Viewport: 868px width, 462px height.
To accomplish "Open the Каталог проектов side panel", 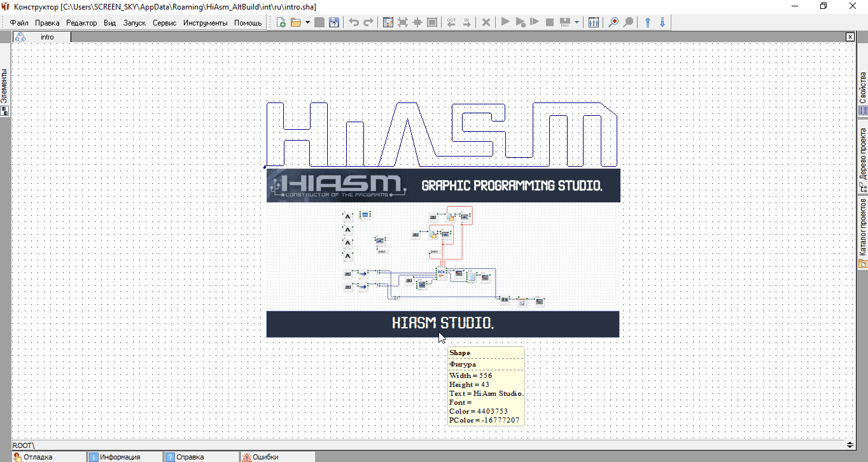I will [x=863, y=232].
